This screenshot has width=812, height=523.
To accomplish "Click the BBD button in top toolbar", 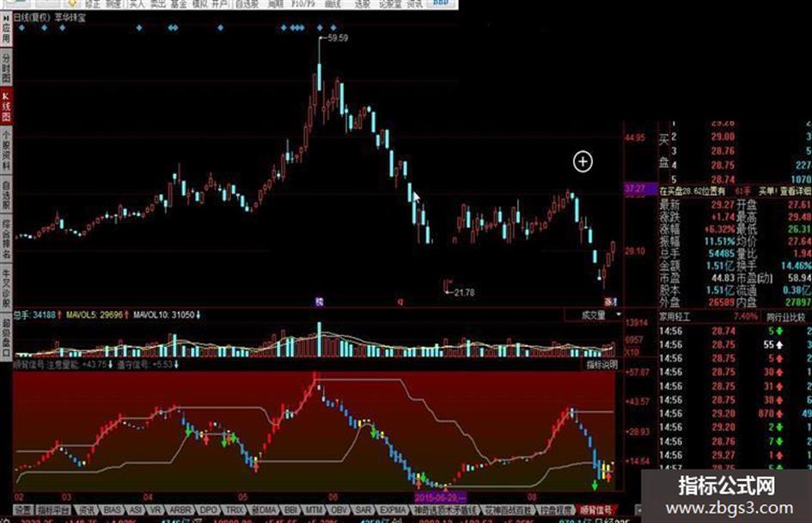I will 441,3.
